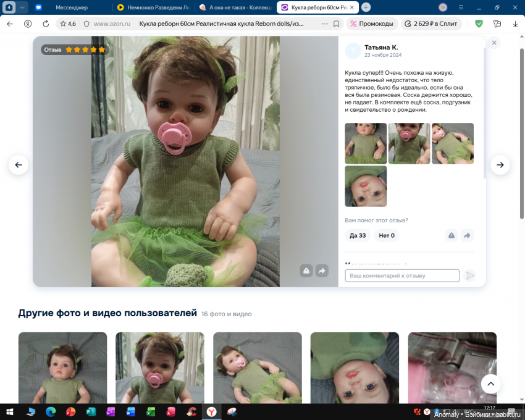The image size is (525, 420).
Task: Report the review with the warning icon beside the votes
Action: [x=451, y=235]
